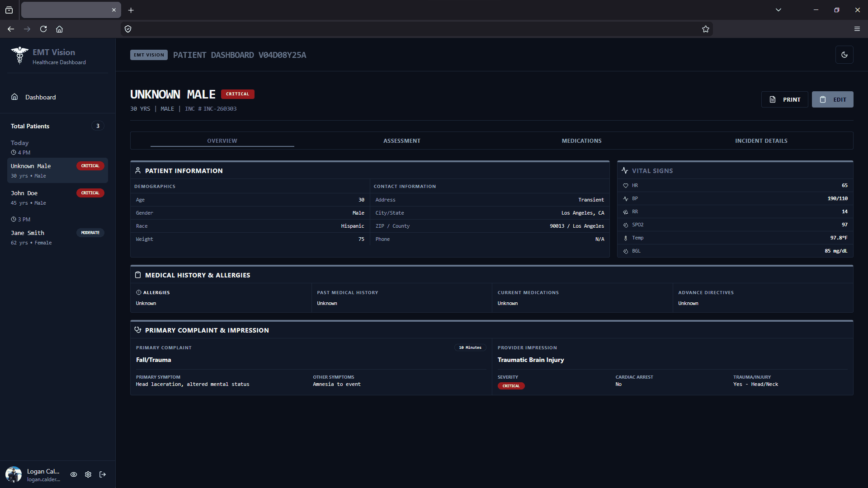Click the Print button
Image resolution: width=868 pixels, height=488 pixels.
coord(784,99)
